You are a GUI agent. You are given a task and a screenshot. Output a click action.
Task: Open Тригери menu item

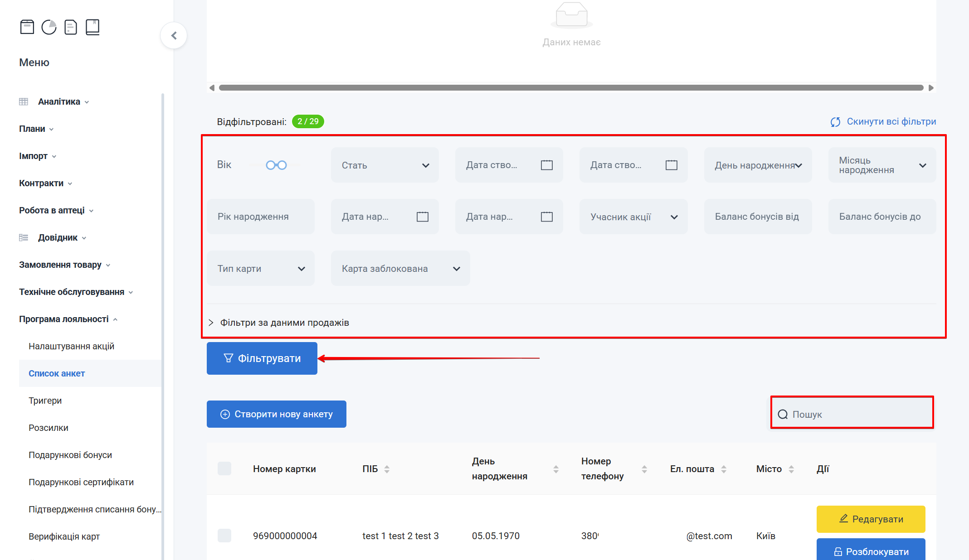pyautogui.click(x=45, y=401)
